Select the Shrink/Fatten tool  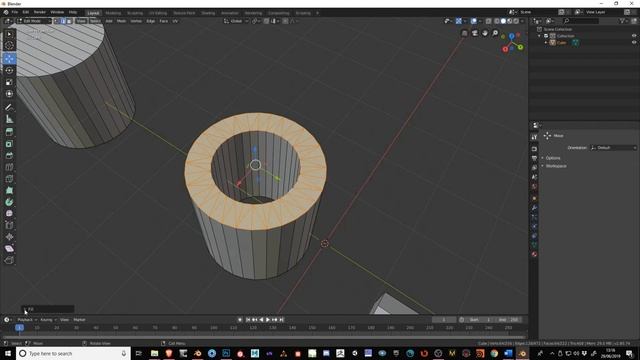(x=9, y=237)
